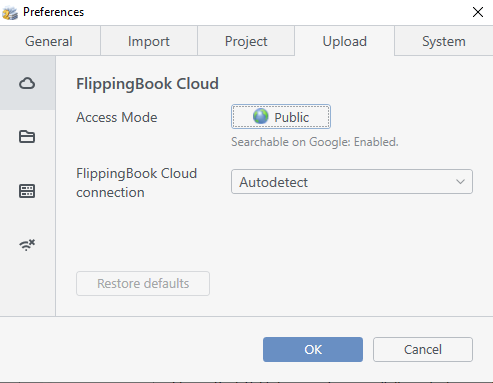Open the folder upload settings icon

click(x=27, y=137)
